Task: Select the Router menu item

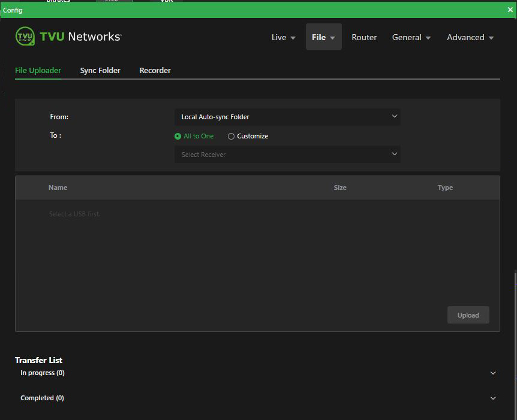Action: [x=364, y=37]
